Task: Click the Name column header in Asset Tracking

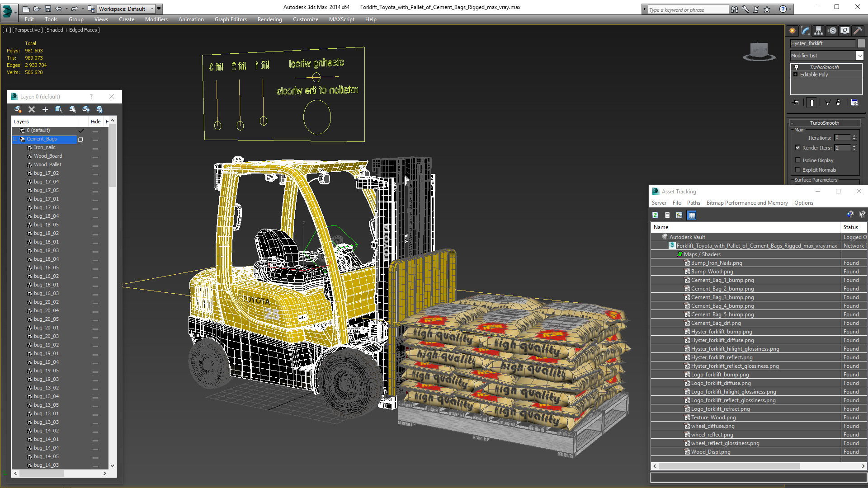Action: pyautogui.click(x=745, y=227)
